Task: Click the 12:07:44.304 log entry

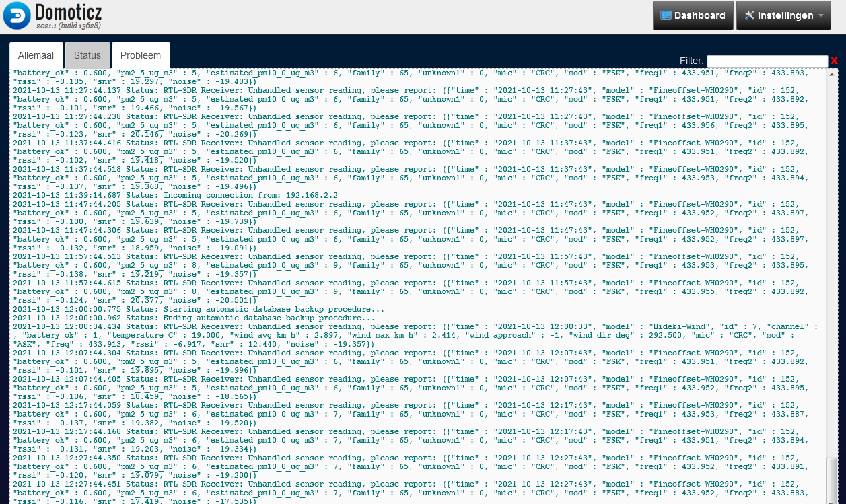Action: pyautogui.click(x=412, y=361)
